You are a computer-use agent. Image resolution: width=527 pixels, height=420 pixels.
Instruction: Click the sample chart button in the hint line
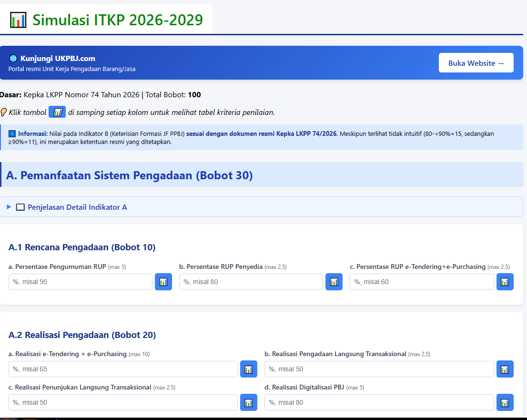point(57,112)
